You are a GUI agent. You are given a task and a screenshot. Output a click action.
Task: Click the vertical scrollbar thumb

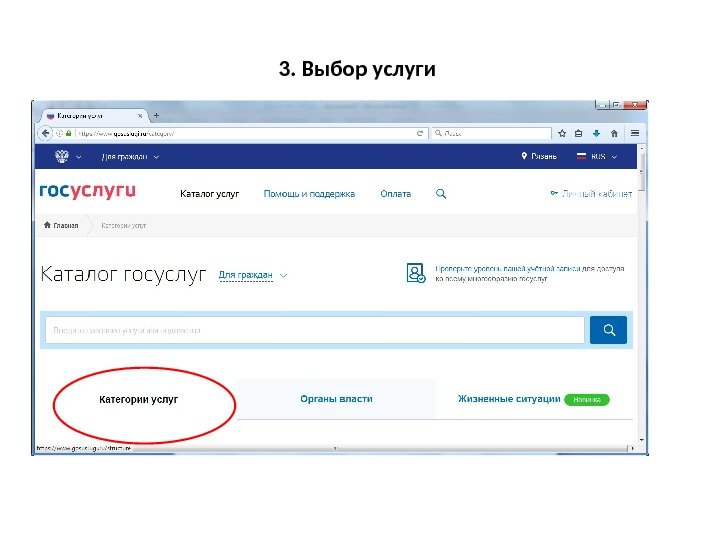click(x=641, y=172)
